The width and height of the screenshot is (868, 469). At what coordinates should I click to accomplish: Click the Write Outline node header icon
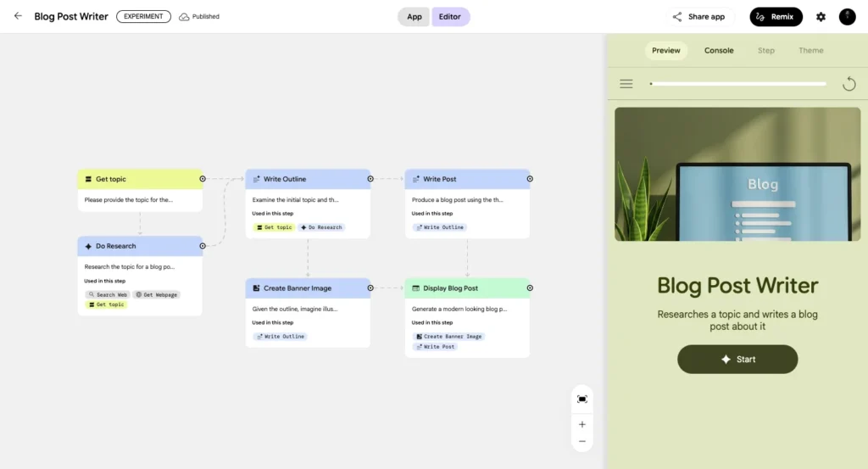point(256,180)
